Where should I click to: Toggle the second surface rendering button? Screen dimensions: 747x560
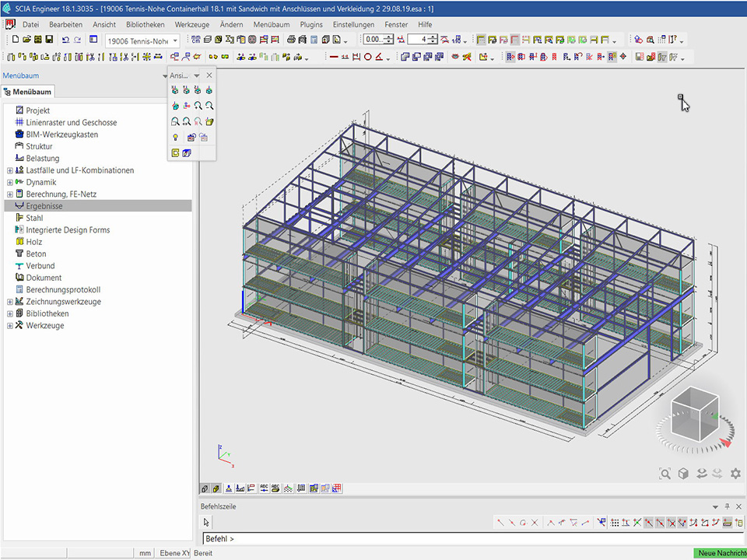pyautogui.click(x=216, y=488)
